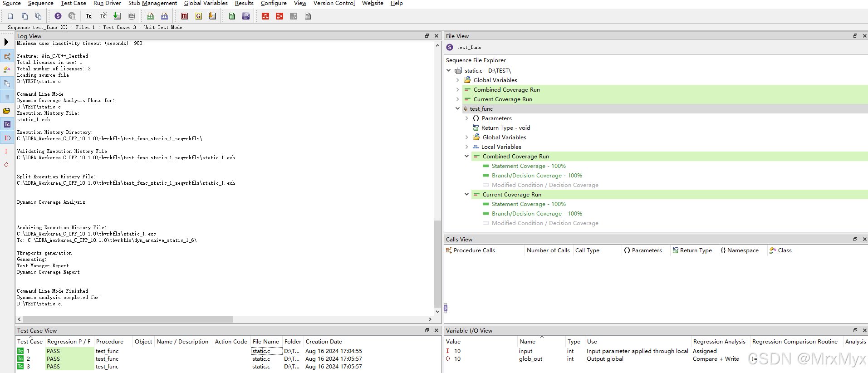The image size is (868, 373).
Task: Click the black play arrow in sidebar
Action: click(x=6, y=42)
